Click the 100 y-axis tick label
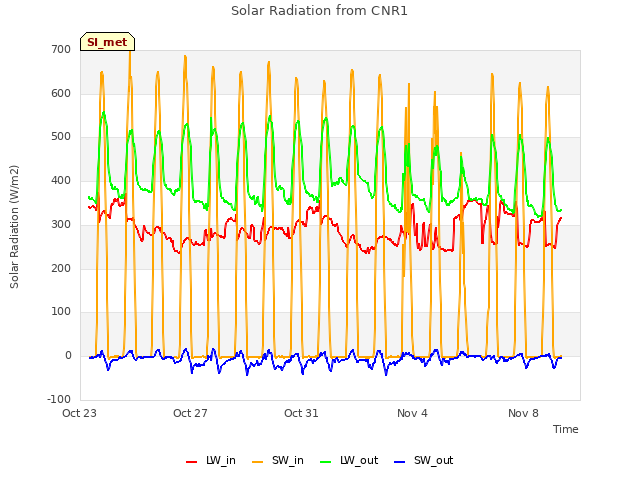Screen dimensions: 640x480 pyautogui.click(x=61, y=312)
